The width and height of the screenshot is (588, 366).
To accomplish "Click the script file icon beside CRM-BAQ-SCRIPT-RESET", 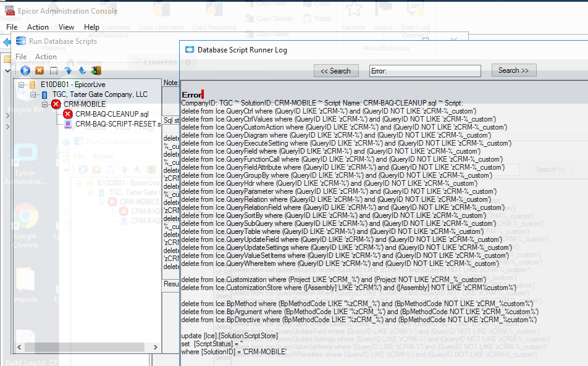I will point(68,124).
